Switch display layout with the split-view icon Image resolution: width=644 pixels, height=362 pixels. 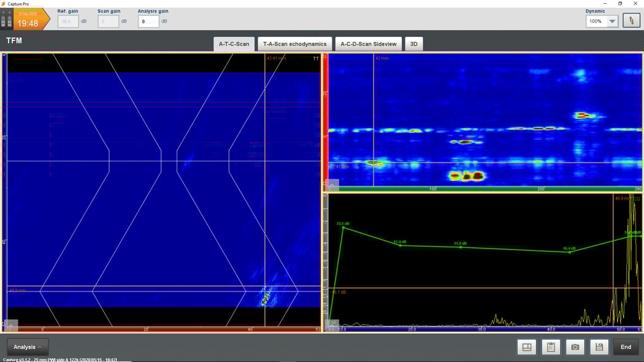(x=526, y=347)
